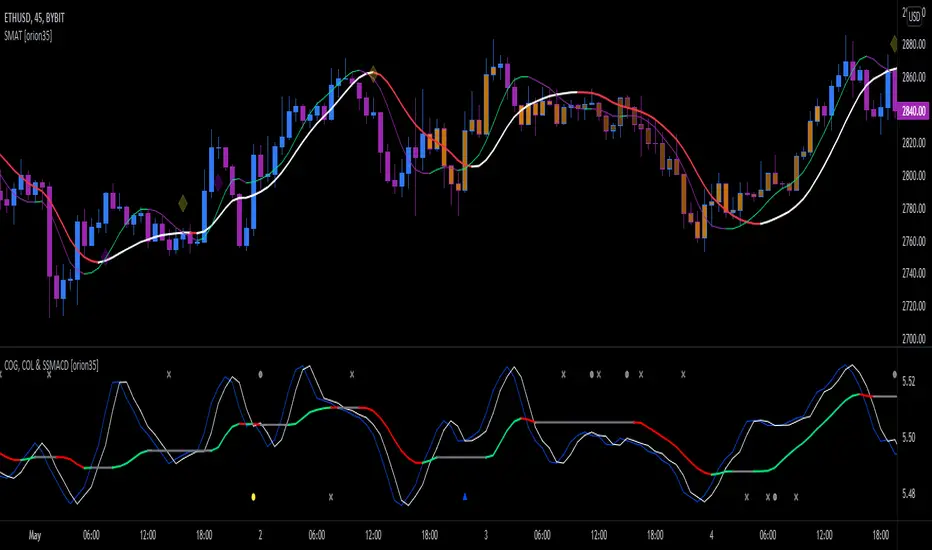Click the olive diamond marker near 2780 level

tap(183, 203)
